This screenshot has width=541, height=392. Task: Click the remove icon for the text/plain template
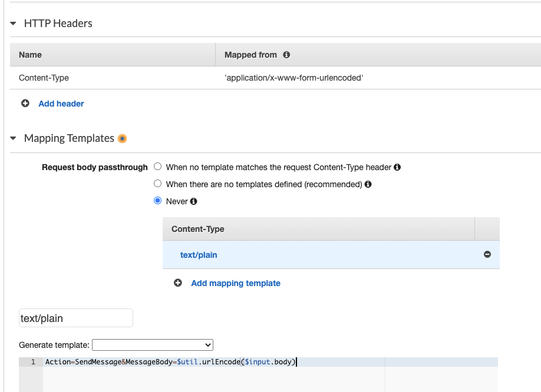point(487,254)
